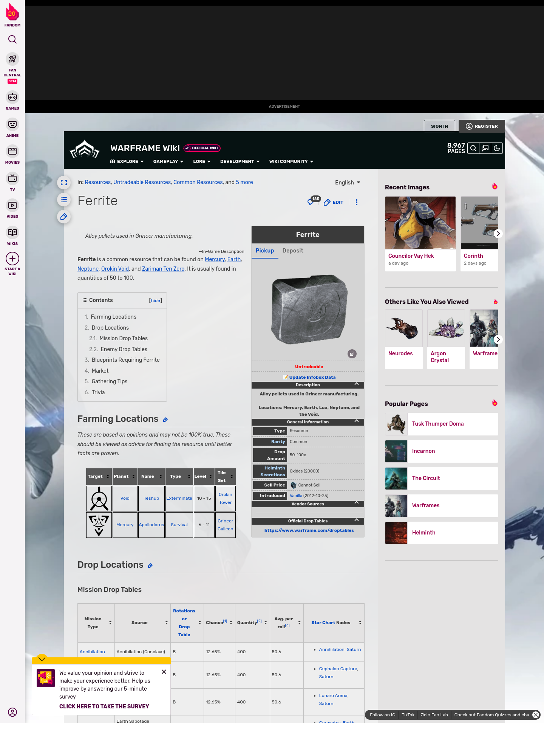Show next Others Like You Viewed items

pyautogui.click(x=498, y=339)
